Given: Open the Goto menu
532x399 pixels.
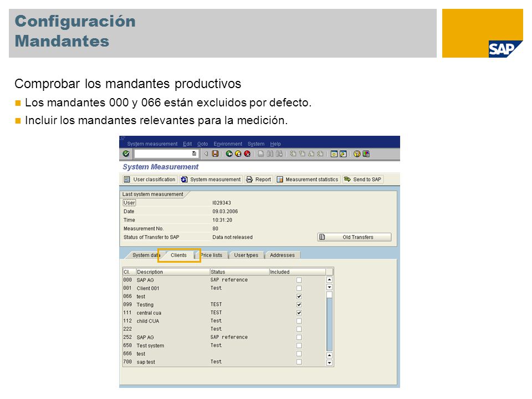Looking at the screenshot, I should 203,144.
